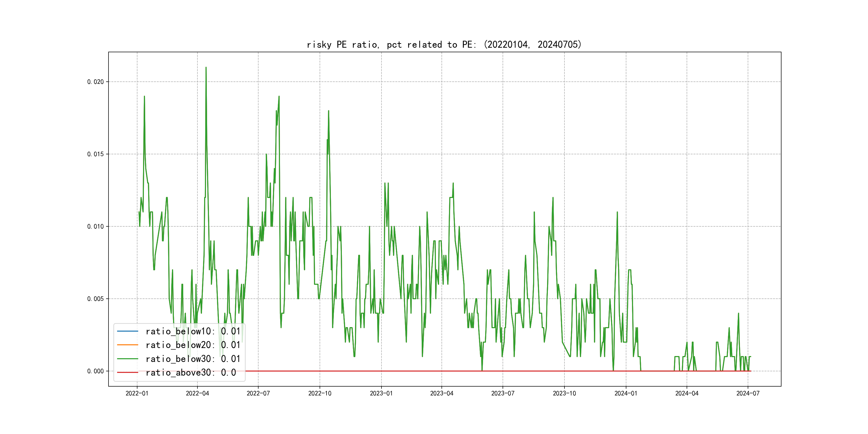
Task: Click the green ratio_below30 legend line
Action: click(127, 359)
